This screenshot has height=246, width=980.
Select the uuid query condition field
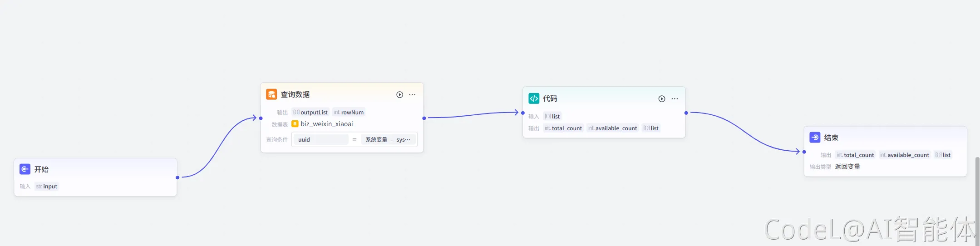pyautogui.click(x=320, y=140)
